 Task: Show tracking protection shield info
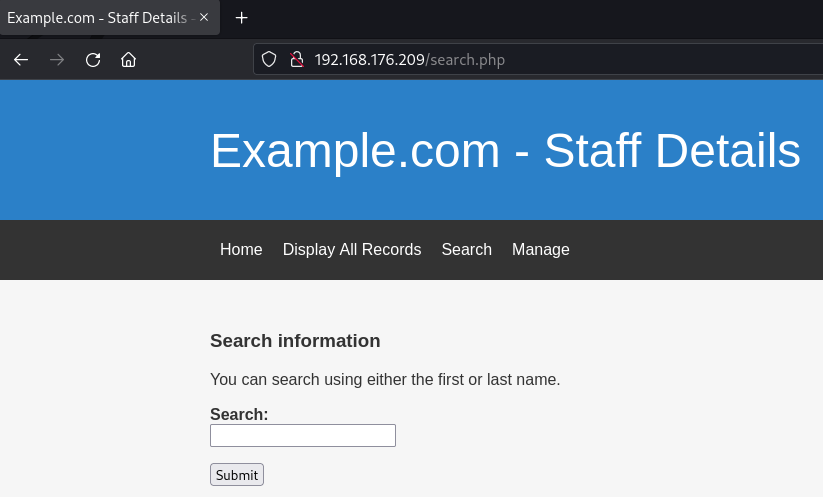point(268,60)
